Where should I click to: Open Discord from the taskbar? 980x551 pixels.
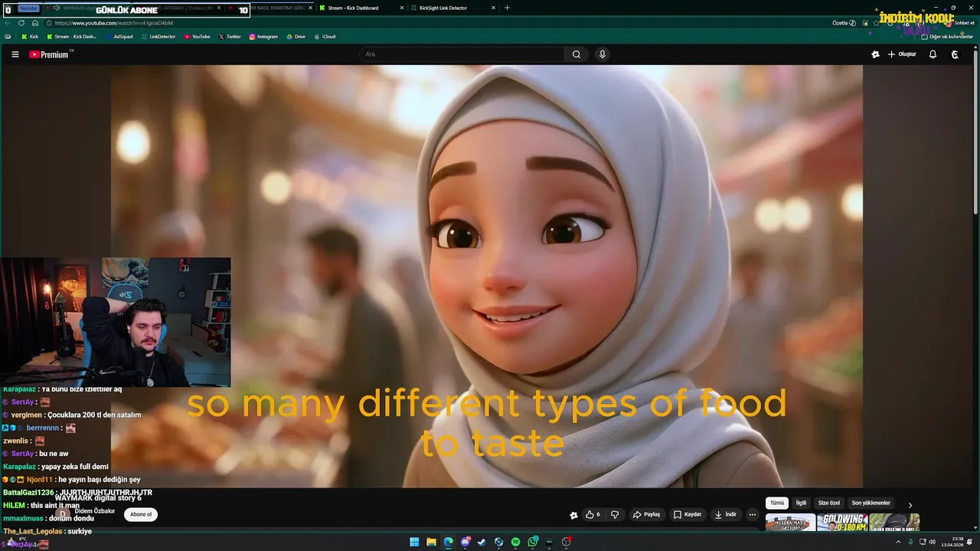pos(465,542)
